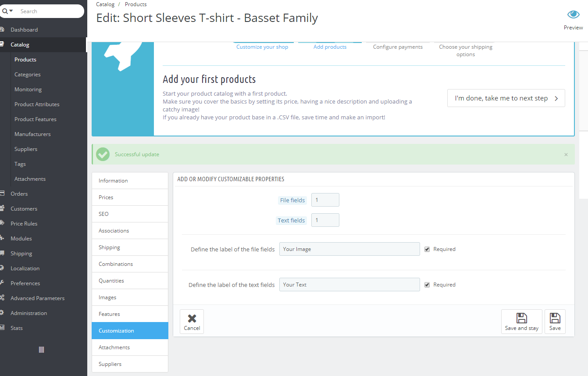Click the green success checkmark icon
This screenshot has width=588, height=376.
pyautogui.click(x=103, y=154)
